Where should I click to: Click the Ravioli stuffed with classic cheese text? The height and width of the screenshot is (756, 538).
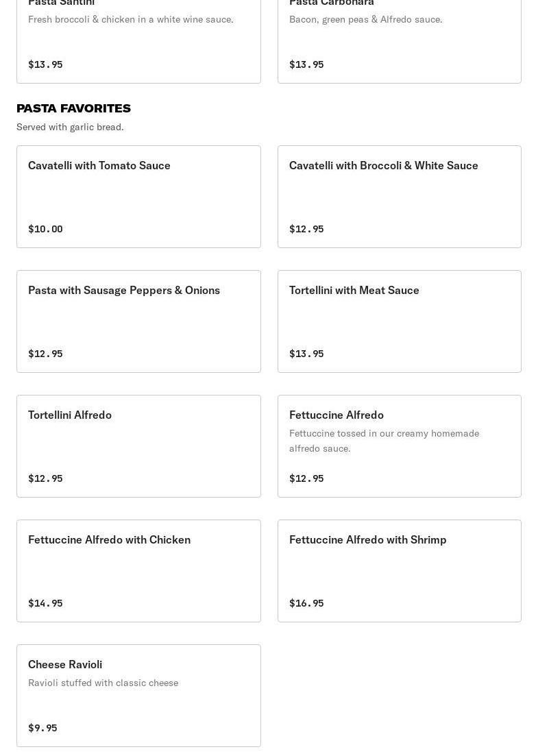[103, 683]
